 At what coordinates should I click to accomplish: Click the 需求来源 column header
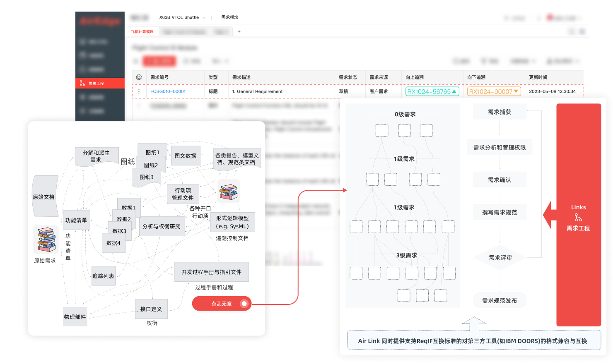[x=379, y=77]
